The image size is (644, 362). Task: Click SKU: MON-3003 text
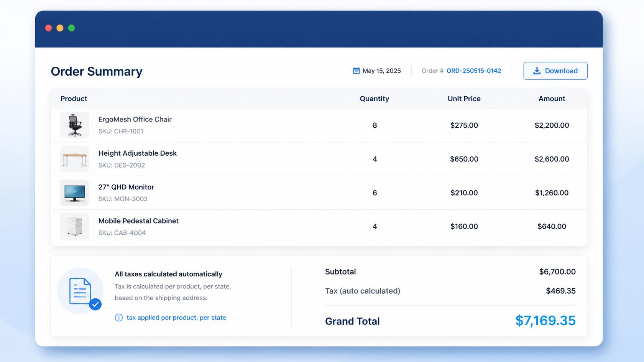[123, 199]
